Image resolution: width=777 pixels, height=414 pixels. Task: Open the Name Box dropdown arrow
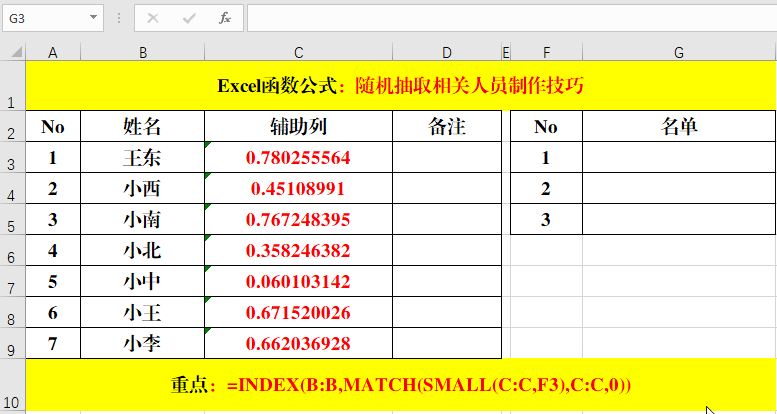(x=93, y=18)
